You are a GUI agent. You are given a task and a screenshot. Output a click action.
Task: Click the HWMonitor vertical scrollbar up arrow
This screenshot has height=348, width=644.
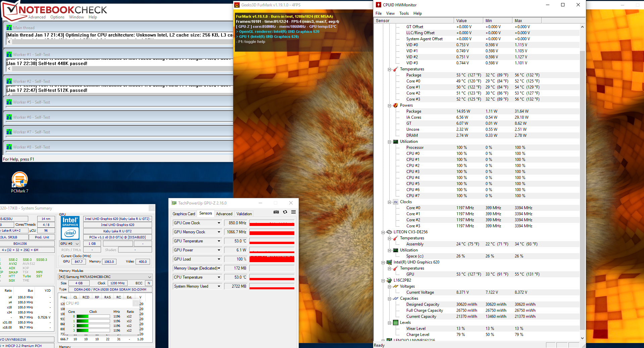click(x=582, y=27)
